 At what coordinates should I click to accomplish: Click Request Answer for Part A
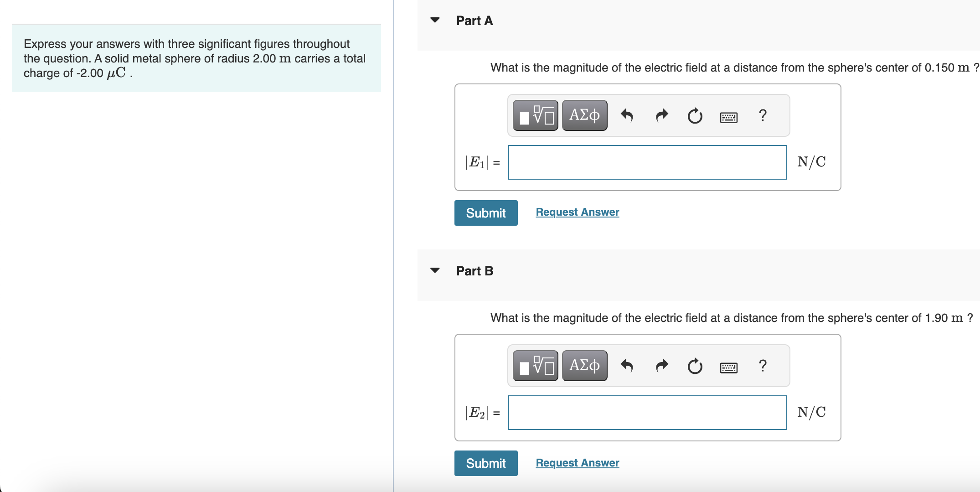coord(577,212)
